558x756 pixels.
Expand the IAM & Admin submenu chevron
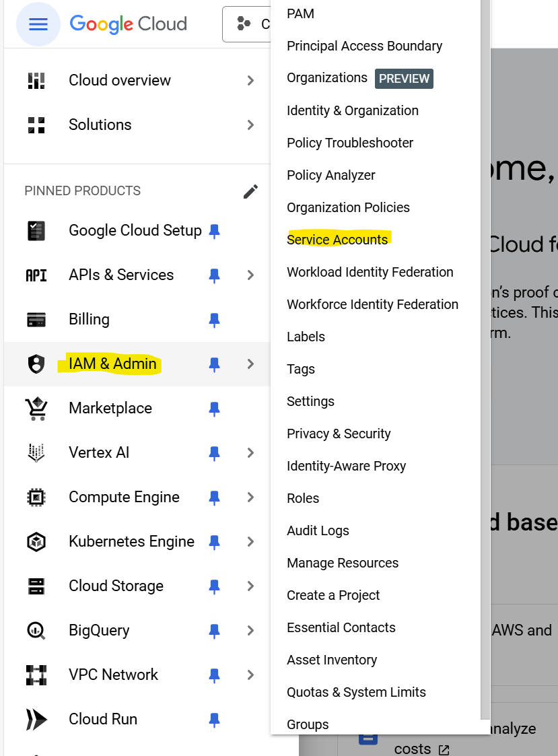250,364
